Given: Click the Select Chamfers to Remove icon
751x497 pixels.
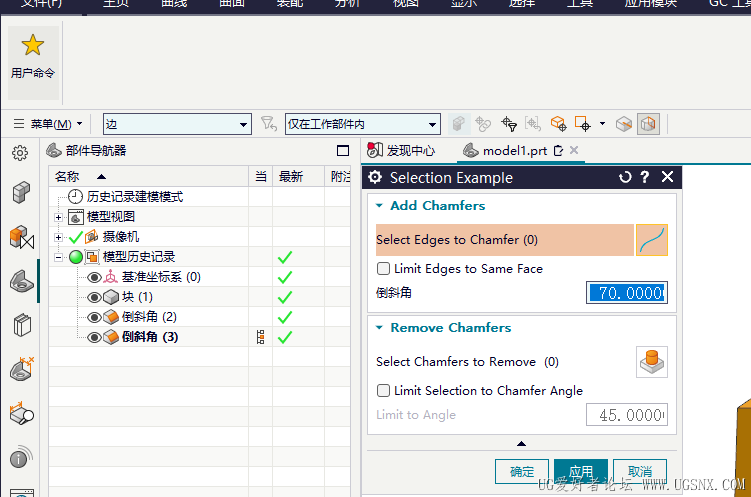Looking at the screenshot, I should pos(651,362).
